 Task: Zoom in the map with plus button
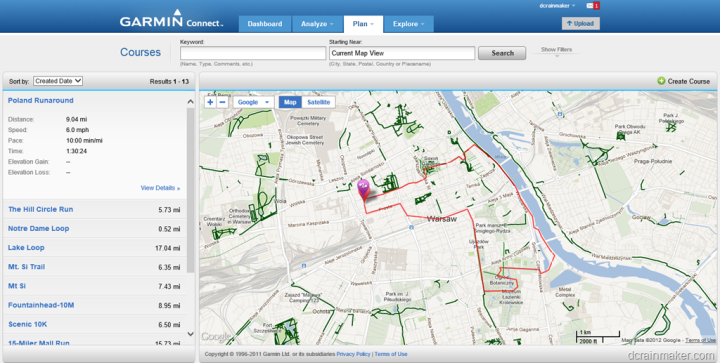point(210,102)
